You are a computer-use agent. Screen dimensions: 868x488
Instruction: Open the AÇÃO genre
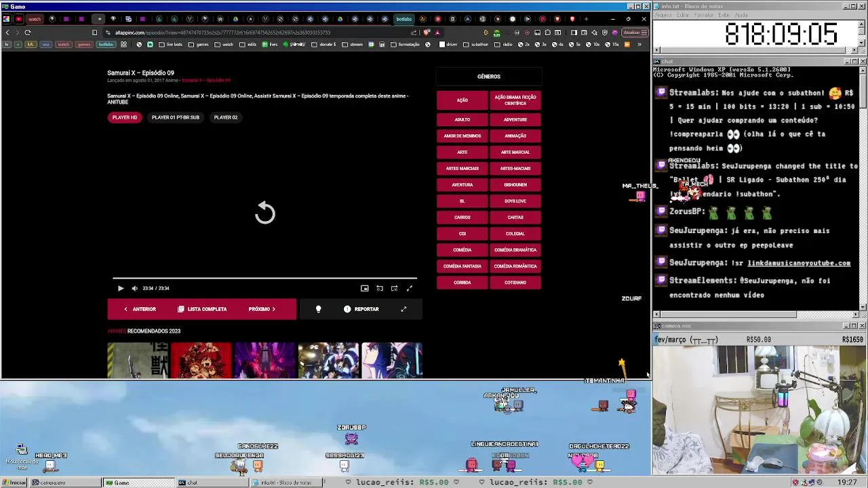coord(462,100)
